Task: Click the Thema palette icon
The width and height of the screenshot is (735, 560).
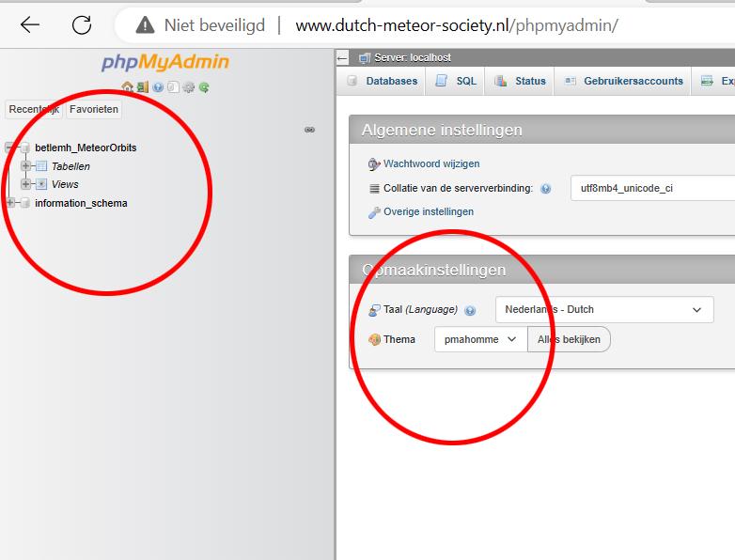Action: (x=374, y=339)
